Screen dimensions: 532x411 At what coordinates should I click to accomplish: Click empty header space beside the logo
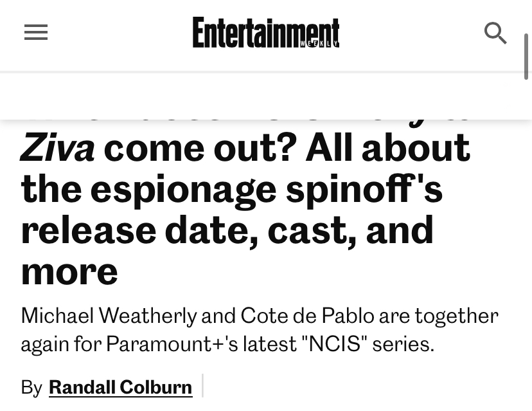tap(411, 33)
